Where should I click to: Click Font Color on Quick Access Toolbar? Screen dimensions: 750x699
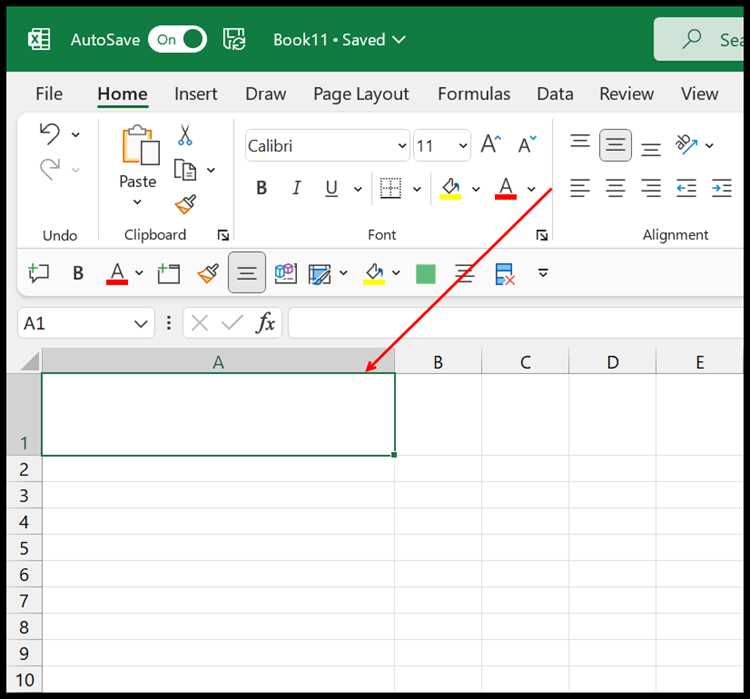[x=117, y=274]
